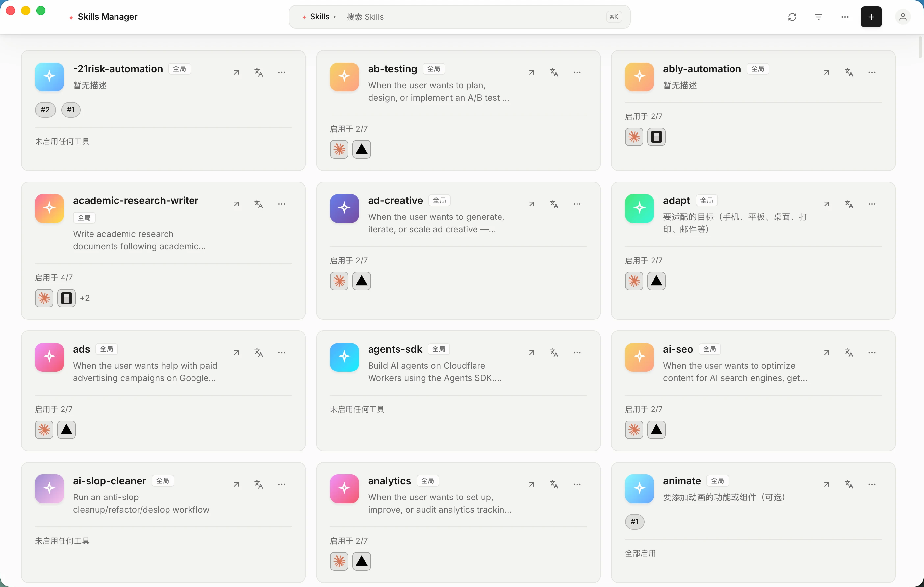Translate the adapt card description
Image resolution: width=924 pixels, height=587 pixels.
tap(849, 204)
